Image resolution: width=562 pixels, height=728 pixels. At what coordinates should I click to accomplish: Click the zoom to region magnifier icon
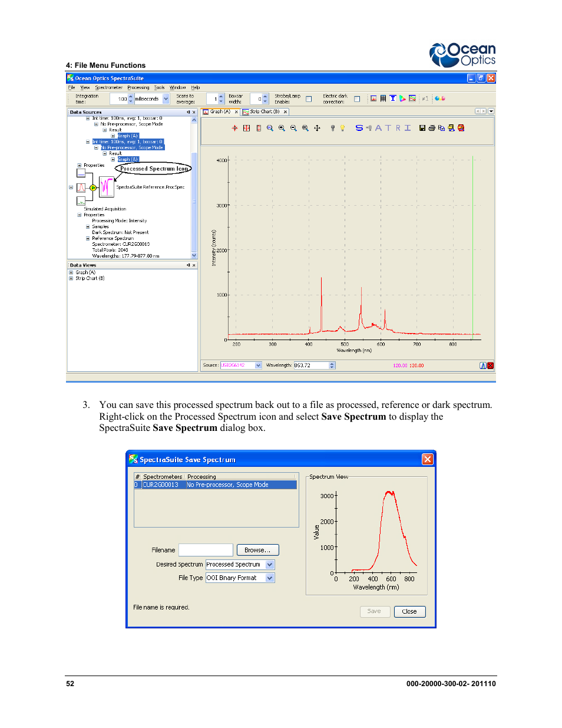point(270,128)
